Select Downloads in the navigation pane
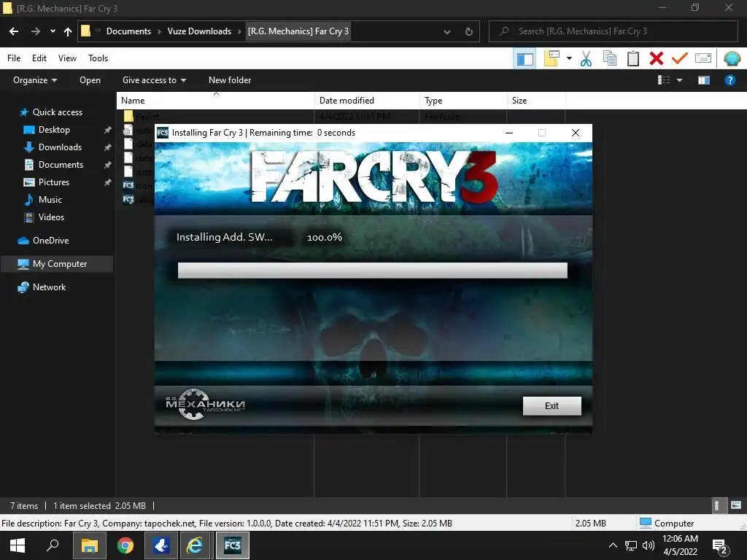747x560 pixels. [x=60, y=147]
